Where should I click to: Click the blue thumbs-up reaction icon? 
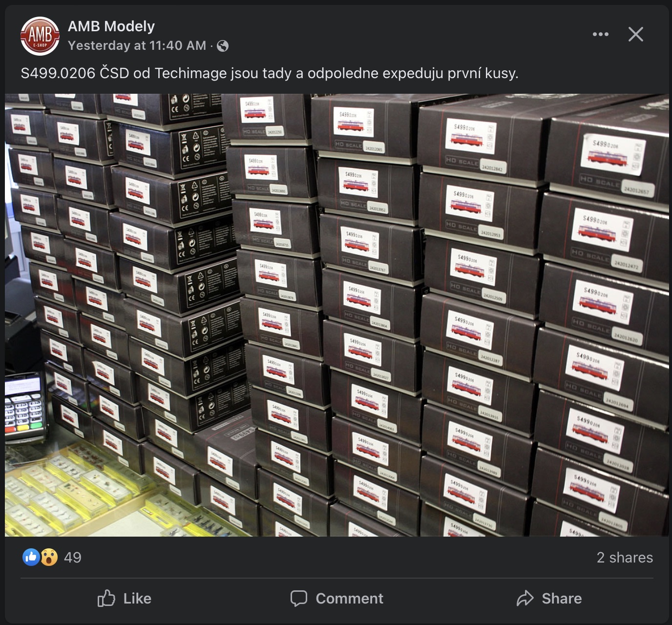31,557
